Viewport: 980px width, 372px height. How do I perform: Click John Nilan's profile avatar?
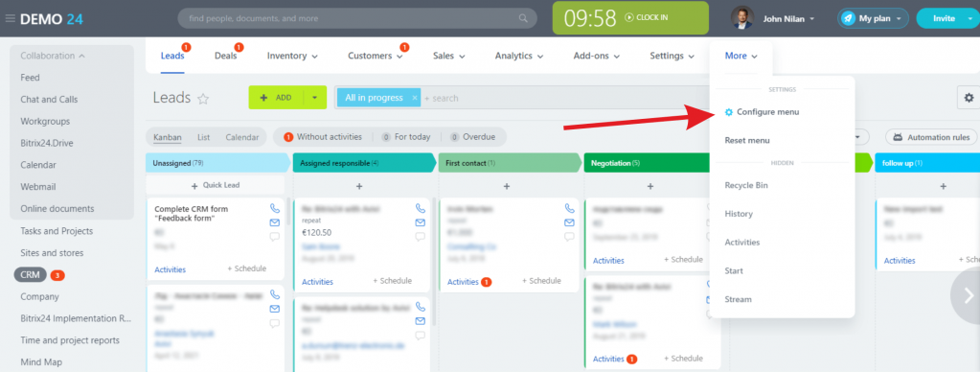(741, 18)
